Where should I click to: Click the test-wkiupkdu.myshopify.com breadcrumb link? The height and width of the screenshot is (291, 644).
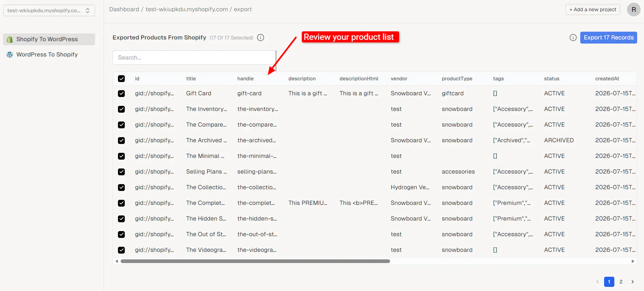pos(186,9)
